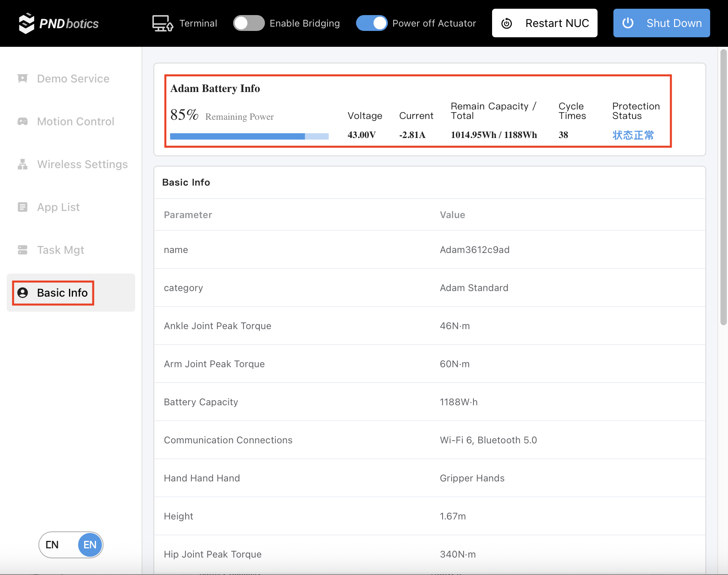
Task: Click the App List icon
Action: coord(23,207)
